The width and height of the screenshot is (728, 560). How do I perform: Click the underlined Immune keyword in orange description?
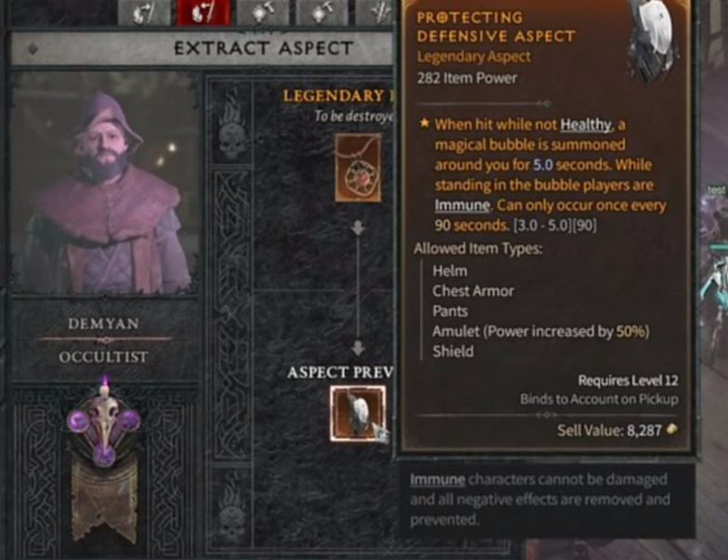pos(462,205)
